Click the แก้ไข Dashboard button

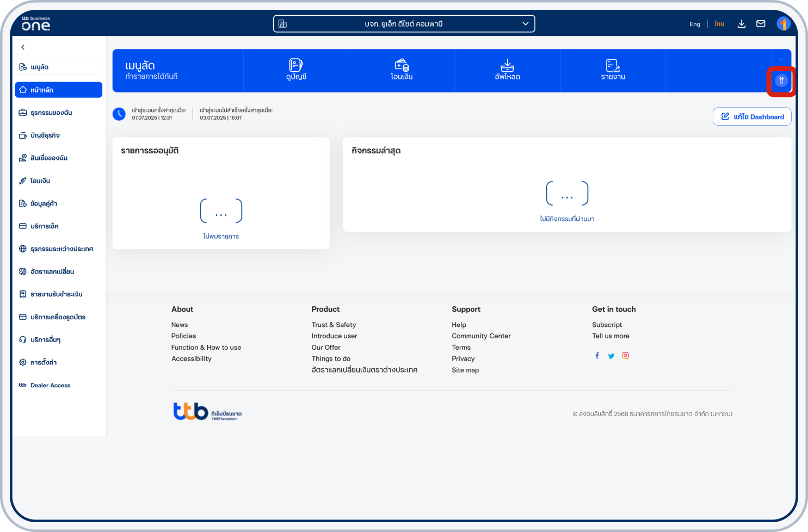[752, 116]
